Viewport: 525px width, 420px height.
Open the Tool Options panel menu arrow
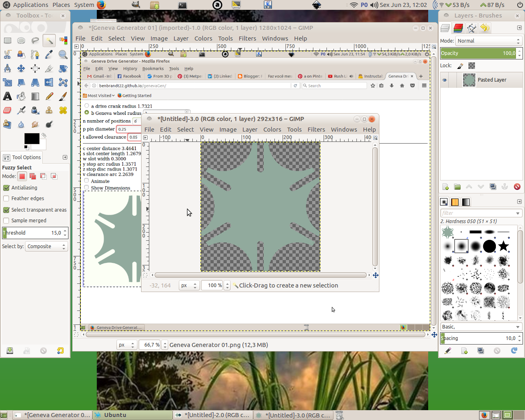(x=65, y=157)
